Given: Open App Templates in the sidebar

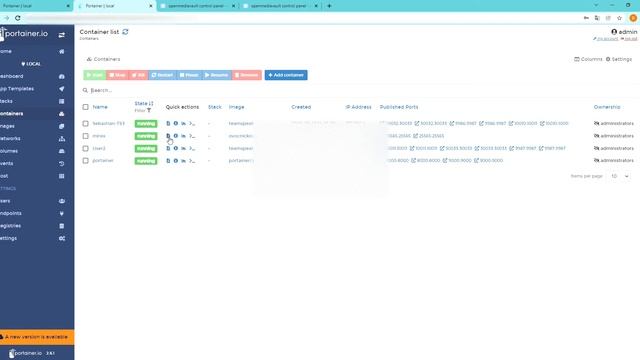Looking at the screenshot, I should (33, 89).
